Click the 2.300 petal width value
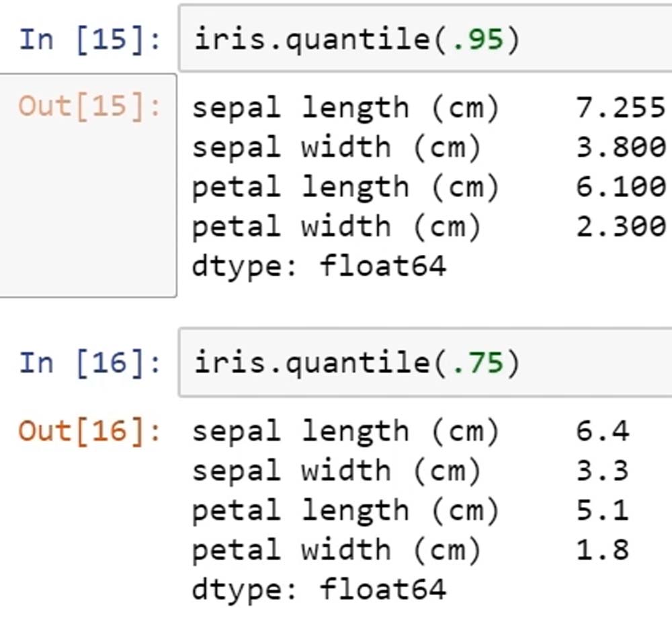This screenshot has width=672, height=620. (620, 227)
